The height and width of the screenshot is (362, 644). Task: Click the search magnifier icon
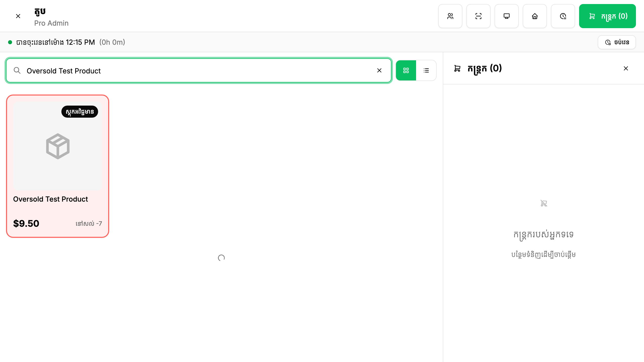(17, 70)
